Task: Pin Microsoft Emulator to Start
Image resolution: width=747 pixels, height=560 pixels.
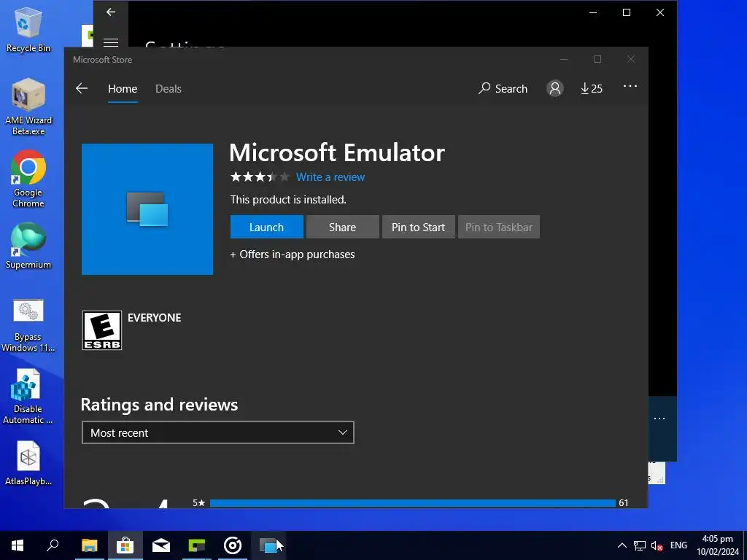Action: tap(418, 227)
